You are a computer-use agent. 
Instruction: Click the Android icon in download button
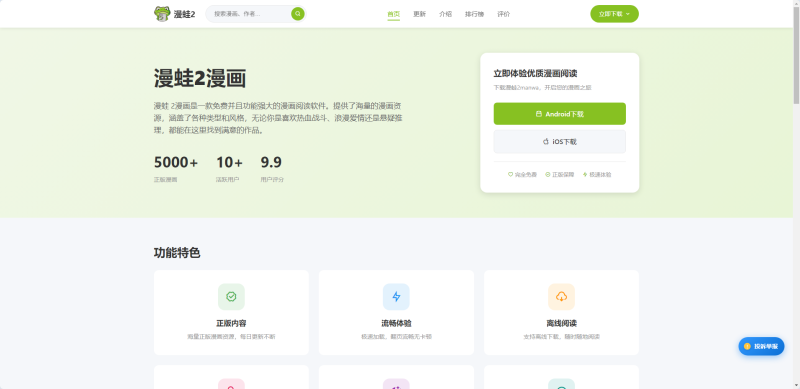[x=539, y=114]
